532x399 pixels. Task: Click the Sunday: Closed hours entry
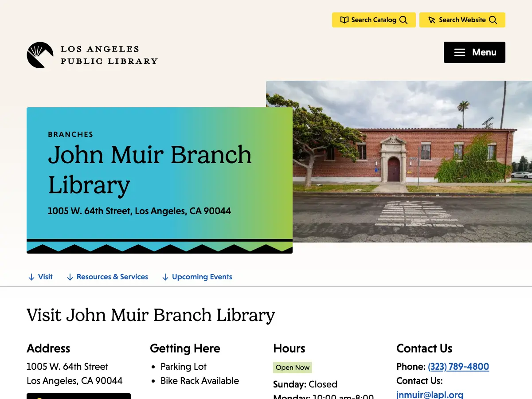click(x=305, y=384)
